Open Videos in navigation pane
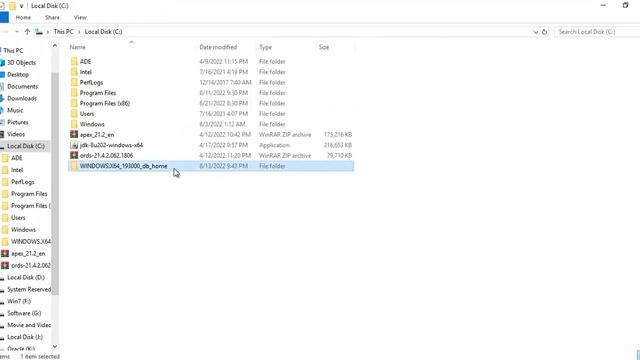This screenshot has height=360, width=640. click(16, 134)
